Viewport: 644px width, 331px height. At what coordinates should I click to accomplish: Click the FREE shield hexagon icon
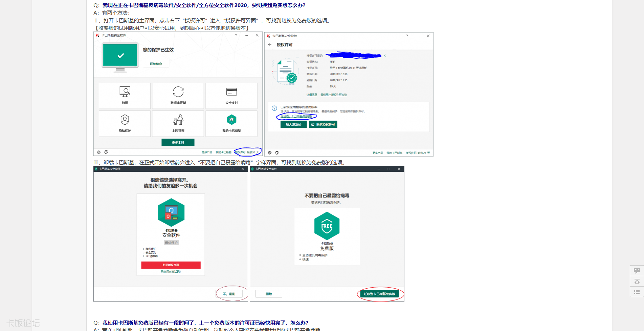pyautogui.click(x=327, y=226)
